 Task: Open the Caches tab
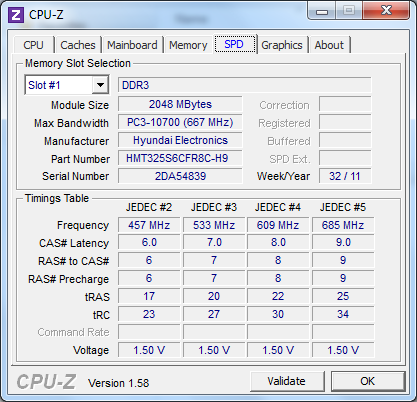pyautogui.click(x=78, y=45)
